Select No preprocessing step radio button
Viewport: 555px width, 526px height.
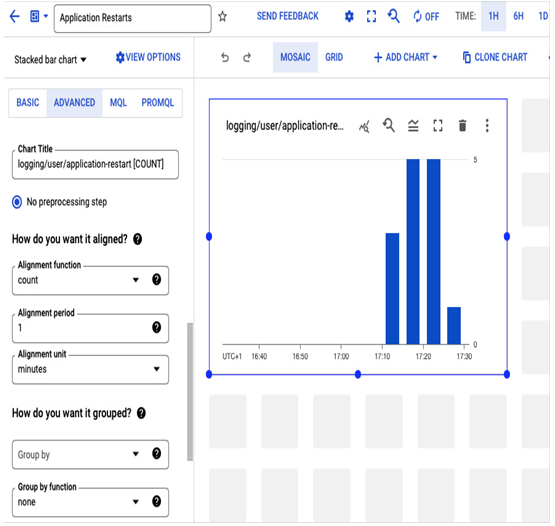pos(17,202)
